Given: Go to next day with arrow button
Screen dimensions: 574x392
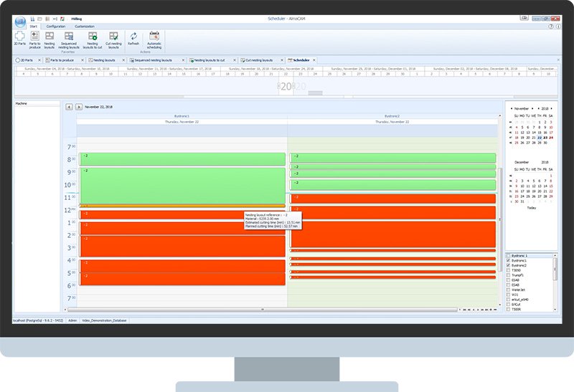Looking at the screenshot, I should [x=79, y=107].
